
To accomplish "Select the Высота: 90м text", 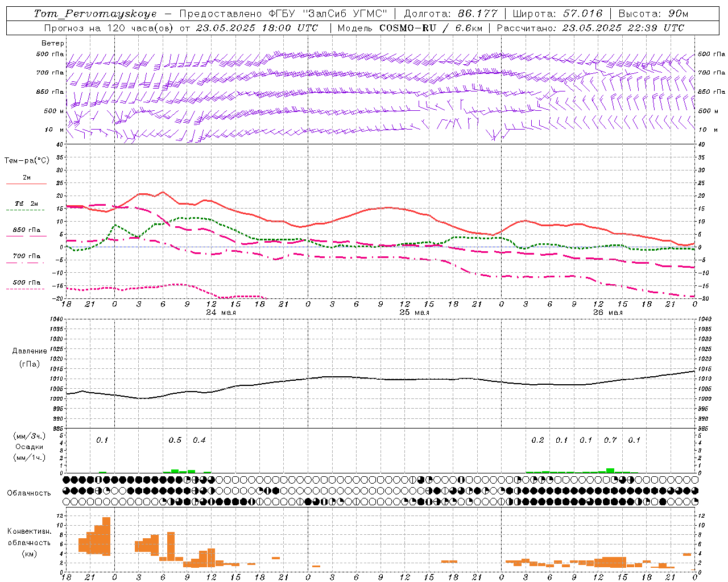I will 653,14.
